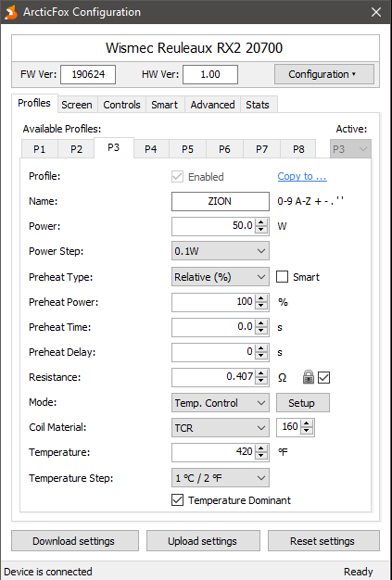The height and width of the screenshot is (580, 392).
Task: Select profile tab P3
Action: pyautogui.click(x=114, y=147)
